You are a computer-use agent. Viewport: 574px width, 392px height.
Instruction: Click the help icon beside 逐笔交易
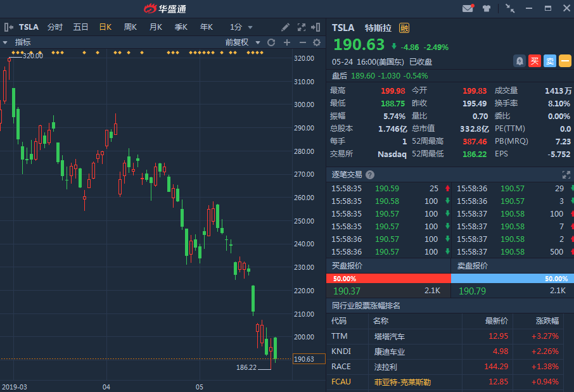click(370, 175)
